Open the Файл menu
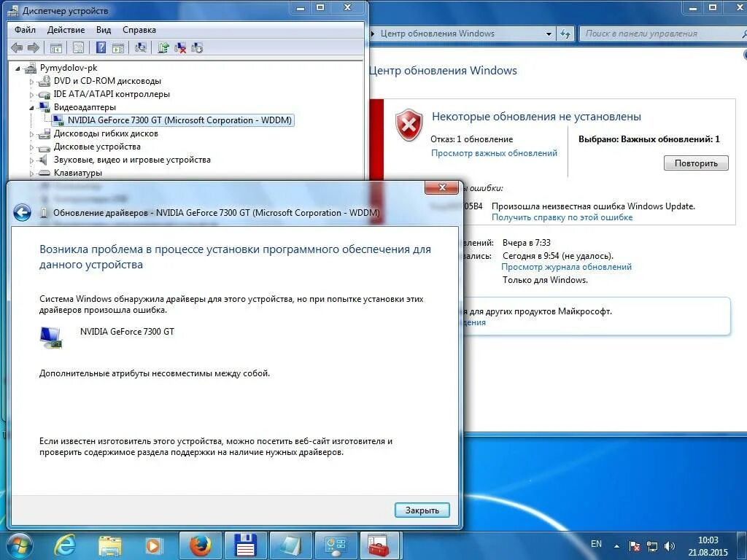 25,30
